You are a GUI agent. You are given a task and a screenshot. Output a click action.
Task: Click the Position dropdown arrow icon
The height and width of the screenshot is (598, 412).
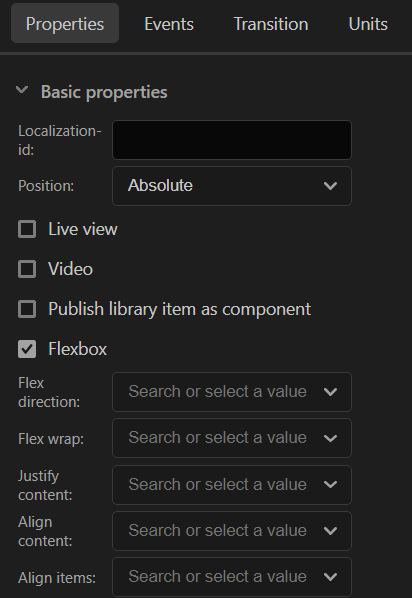click(x=330, y=186)
